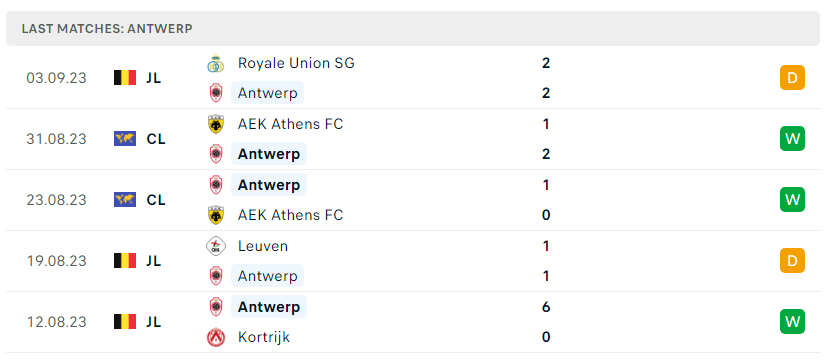Click Belgium flag on 03.09.23 row
This screenshot has width=824, height=362.
tap(125, 78)
